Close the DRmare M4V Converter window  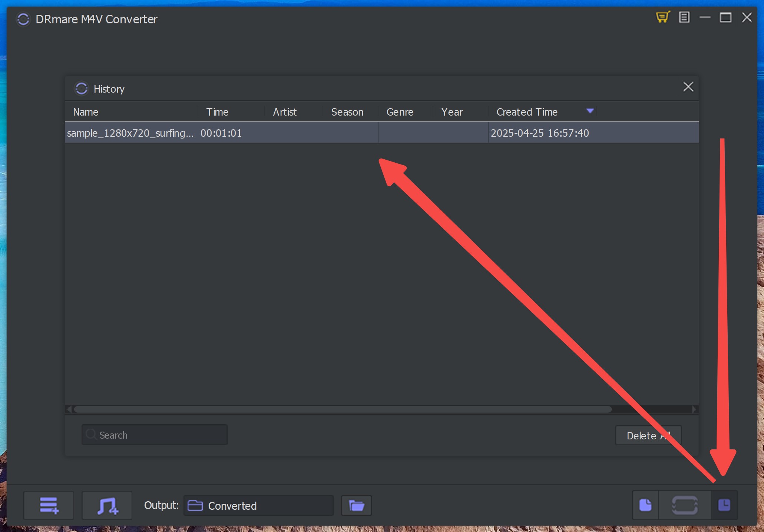(747, 17)
